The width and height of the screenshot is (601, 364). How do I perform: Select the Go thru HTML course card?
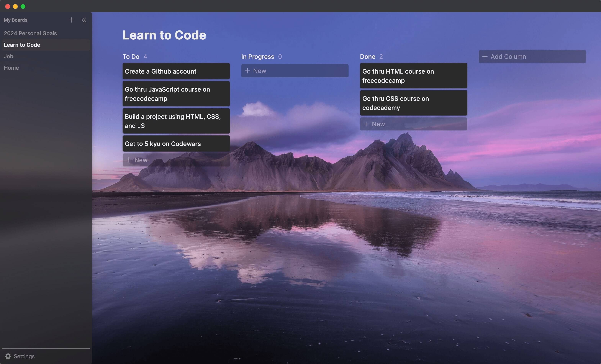click(413, 76)
